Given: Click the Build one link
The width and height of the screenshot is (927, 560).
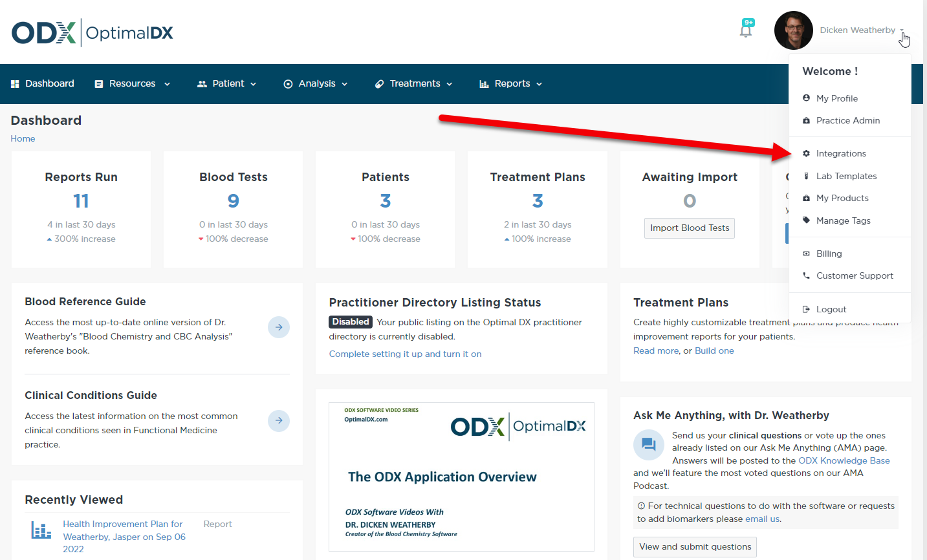Looking at the screenshot, I should 714,350.
